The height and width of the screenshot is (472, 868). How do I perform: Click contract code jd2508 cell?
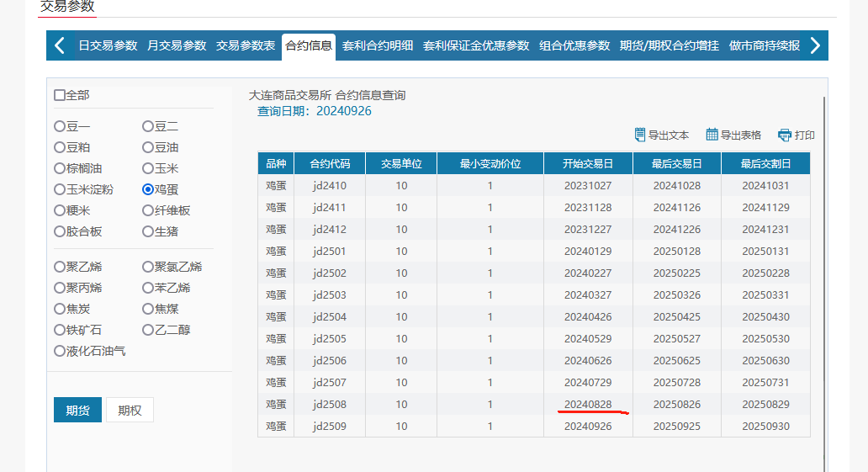click(x=330, y=405)
